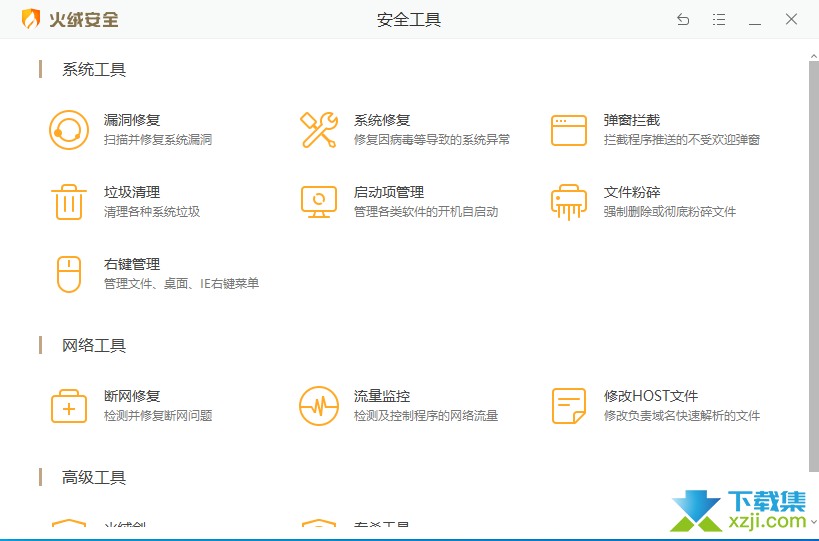
Task: Click the 垃圾清理 trash can icon
Action: (x=69, y=202)
